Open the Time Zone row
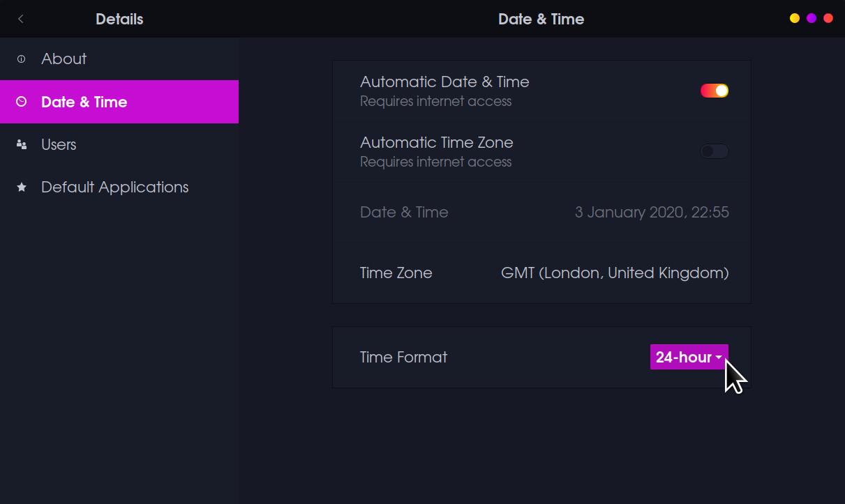The width and height of the screenshot is (845, 504). 541,273
